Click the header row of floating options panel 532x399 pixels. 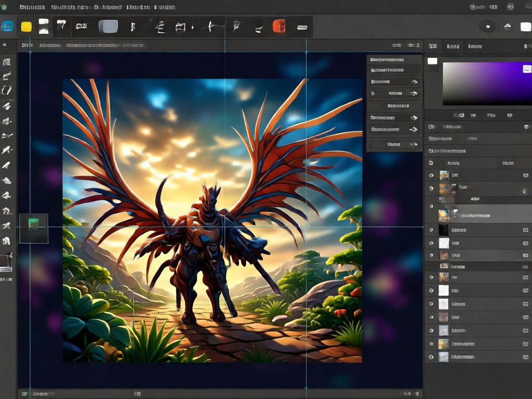(x=394, y=60)
